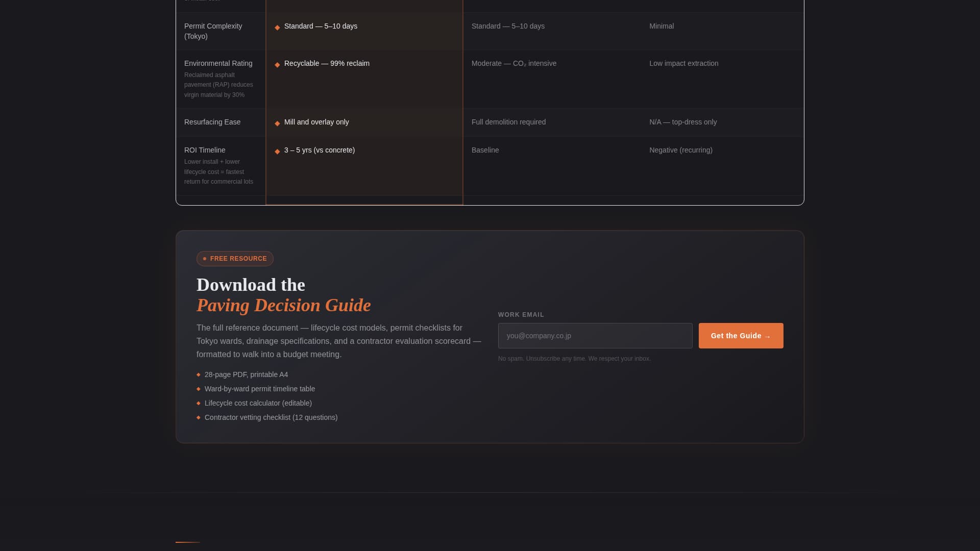Click 'Contractor vetting checklist (12 questions)' item
Viewport: 980px width, 551px height.
click(x=271, y=417)
